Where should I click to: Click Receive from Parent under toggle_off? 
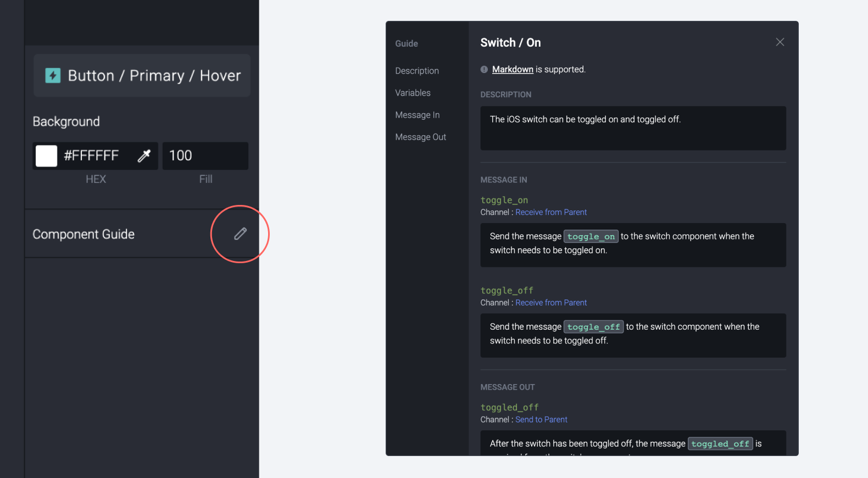click(x=551, y=303)
